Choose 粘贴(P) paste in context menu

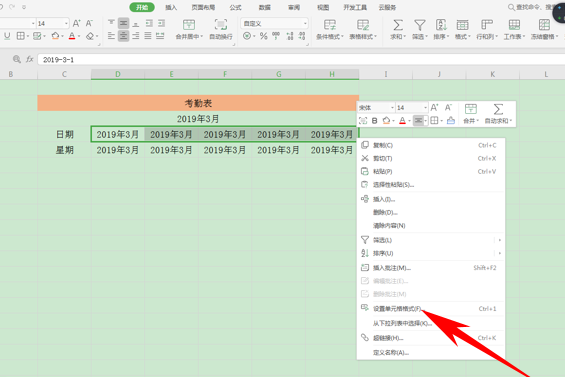[431, 172]
